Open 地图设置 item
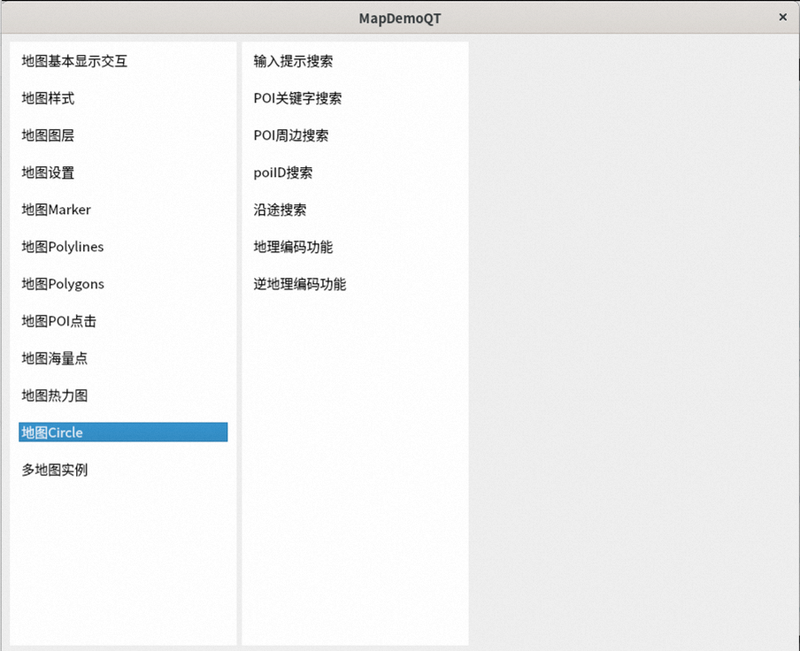Screen dimensions: 800x651 (x=123, y=172)
